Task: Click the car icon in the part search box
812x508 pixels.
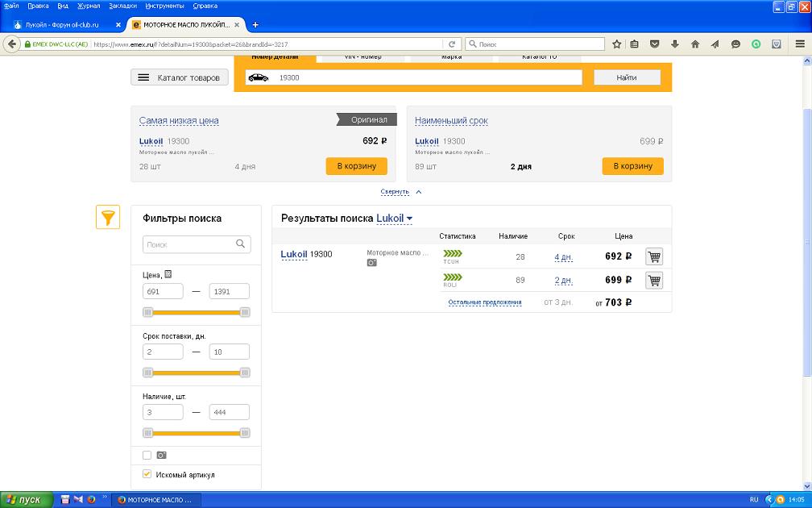Action: tap(259, 77)
